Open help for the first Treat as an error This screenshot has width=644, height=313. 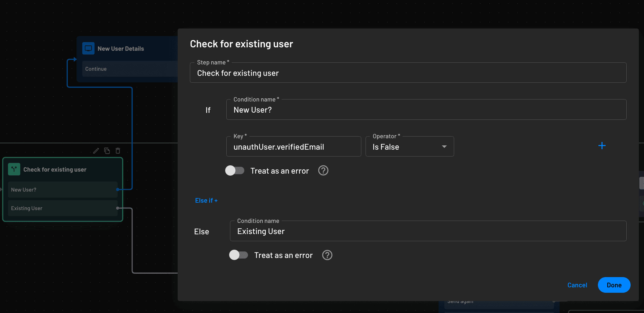(x=323, y=170)
